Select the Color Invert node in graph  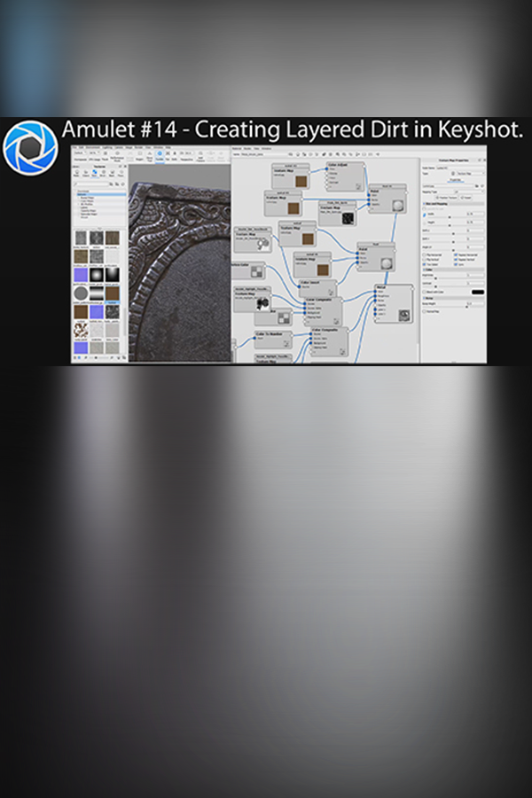coord(317,287)
